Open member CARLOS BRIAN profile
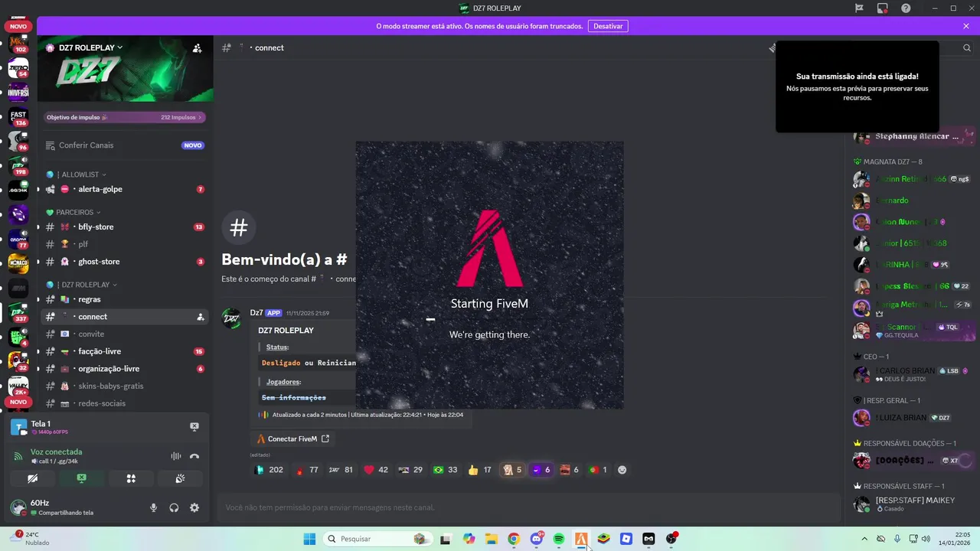The image size is (980, 551). point(913,375)
